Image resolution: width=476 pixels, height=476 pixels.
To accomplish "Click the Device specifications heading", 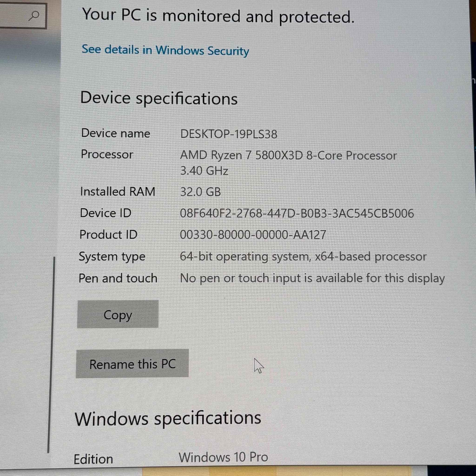I will click(159, 98).
